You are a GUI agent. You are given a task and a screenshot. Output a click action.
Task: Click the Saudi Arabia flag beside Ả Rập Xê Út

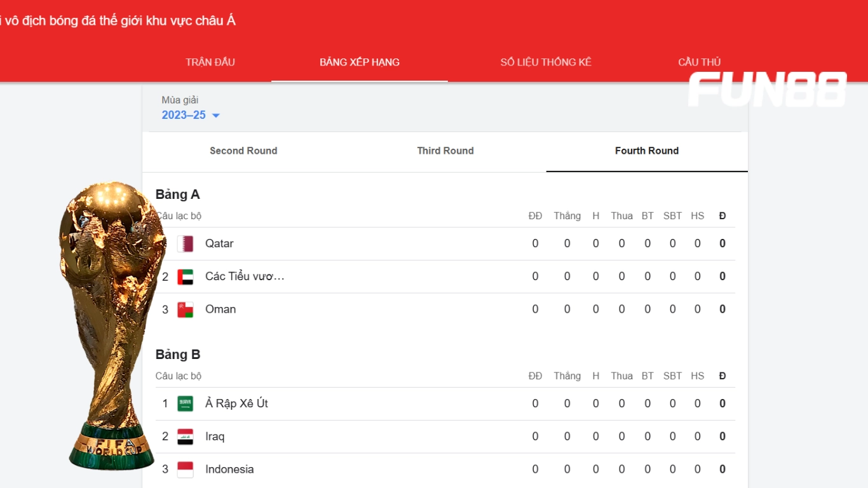(x=186, y=403)
